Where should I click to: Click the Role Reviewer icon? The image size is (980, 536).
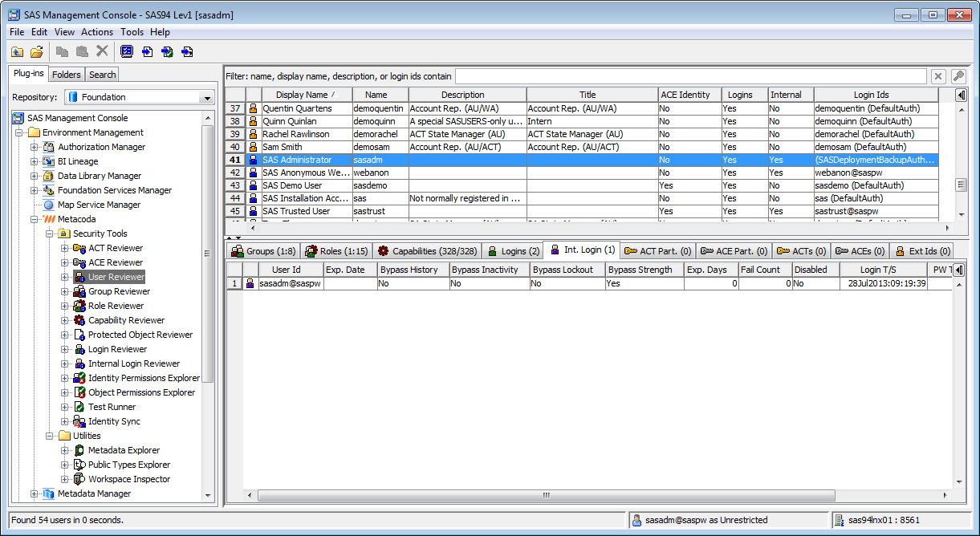coord(79,306)
